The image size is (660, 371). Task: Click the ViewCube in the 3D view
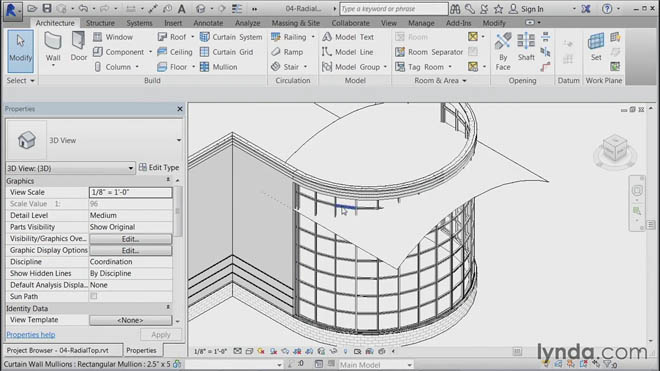tap(615, 148)
